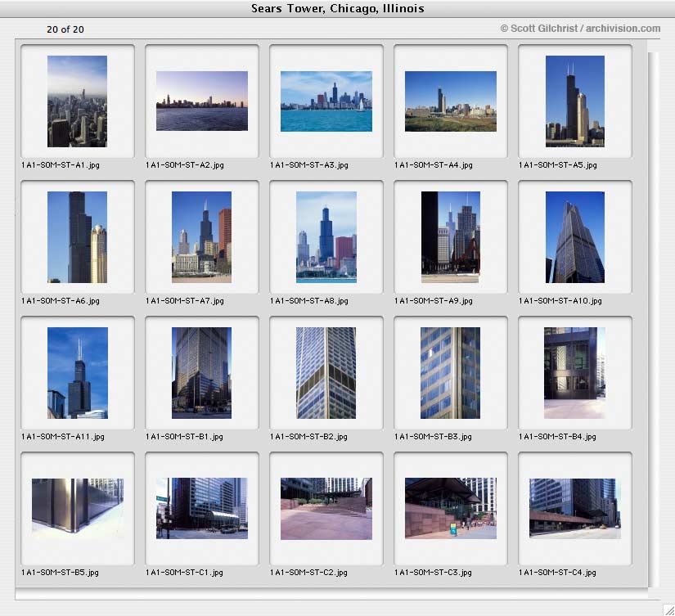This screenshot has height=616, width=675.
Task: Select the 1A1-SOM-ST-A5.jpg tower thumbnail
Action: coord(575,101)
